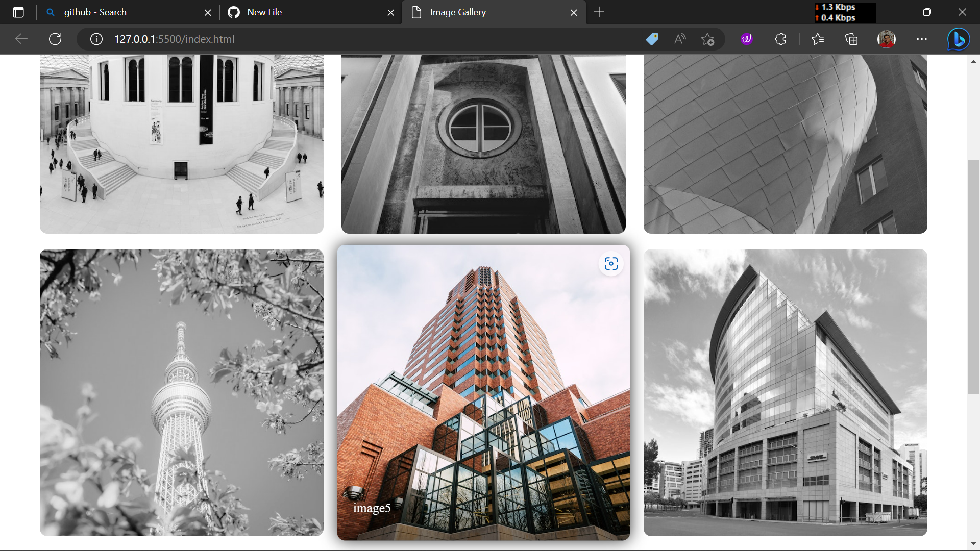Screen dimensions: 980x551
Task: Open the Collections panel
Action: pos(851,39)
